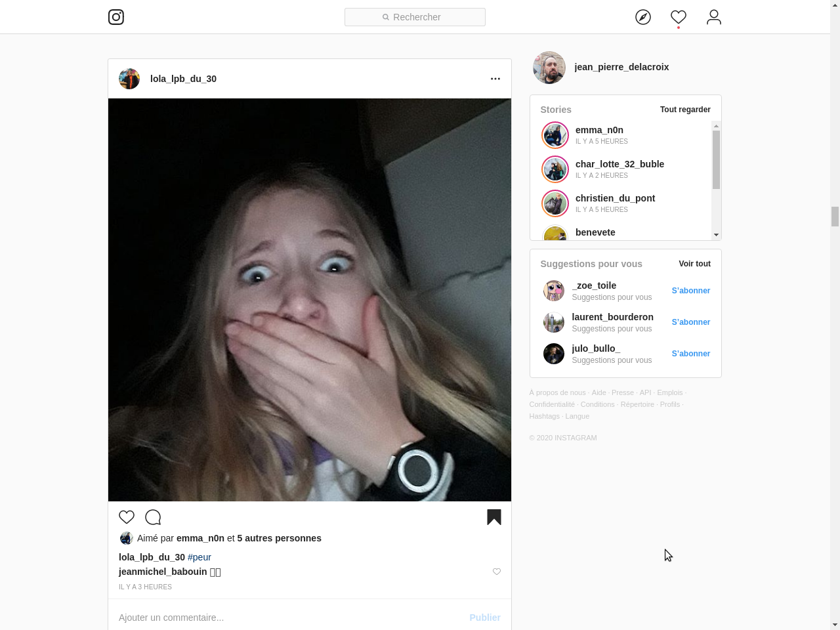Viewport: 840px width, 630px height.
Task: Follow julo_bullo_ with S'abonner
Action: (691, 354)
